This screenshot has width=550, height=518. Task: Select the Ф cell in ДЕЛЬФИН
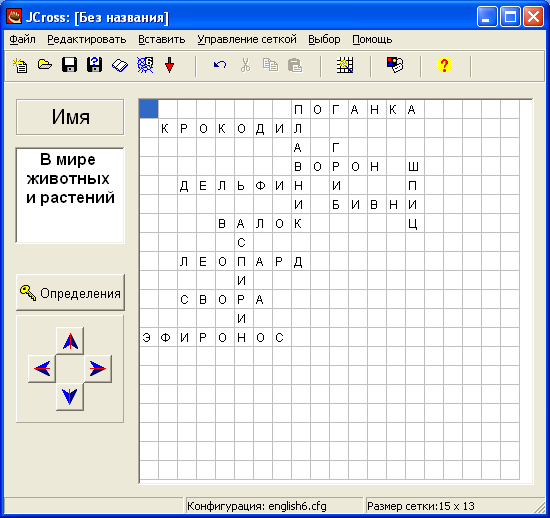[263, 186]
